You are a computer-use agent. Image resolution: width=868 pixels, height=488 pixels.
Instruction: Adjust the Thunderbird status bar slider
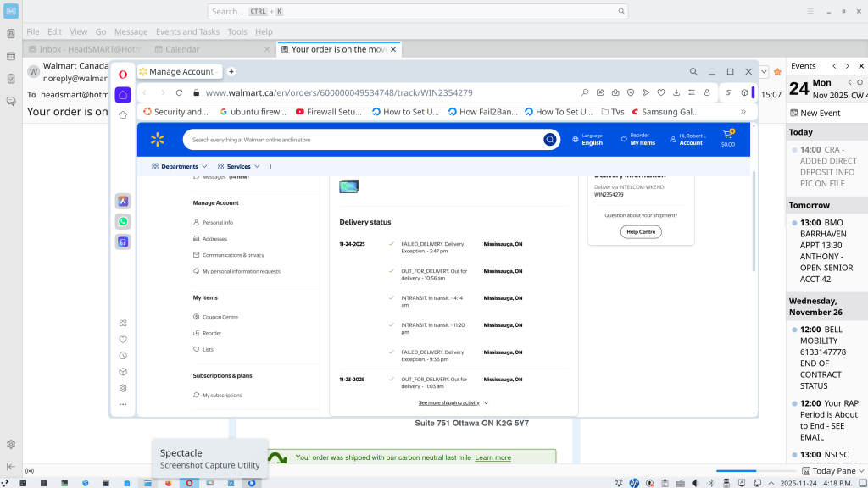(x=754, y=471)
